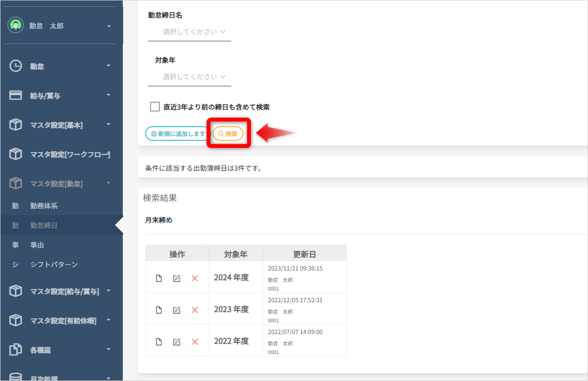Click the edit pencil icon for 2023年度
588x381 pixels.
click(177, 310)
